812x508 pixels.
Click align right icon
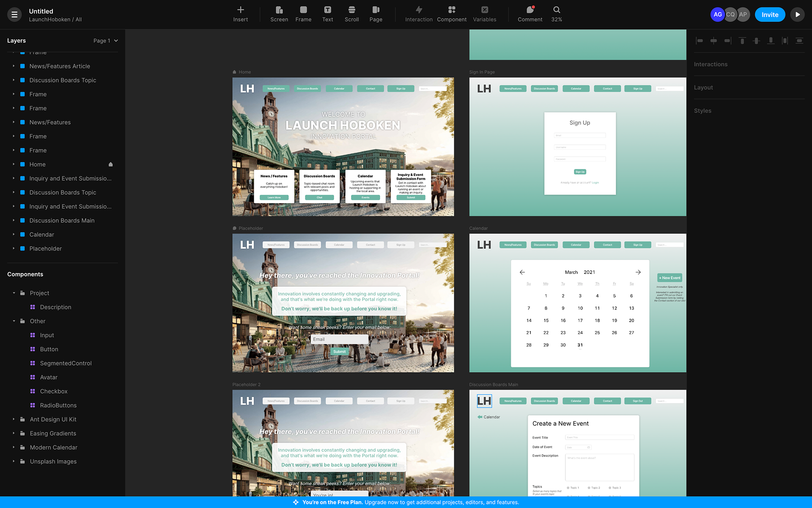(727, 41)
